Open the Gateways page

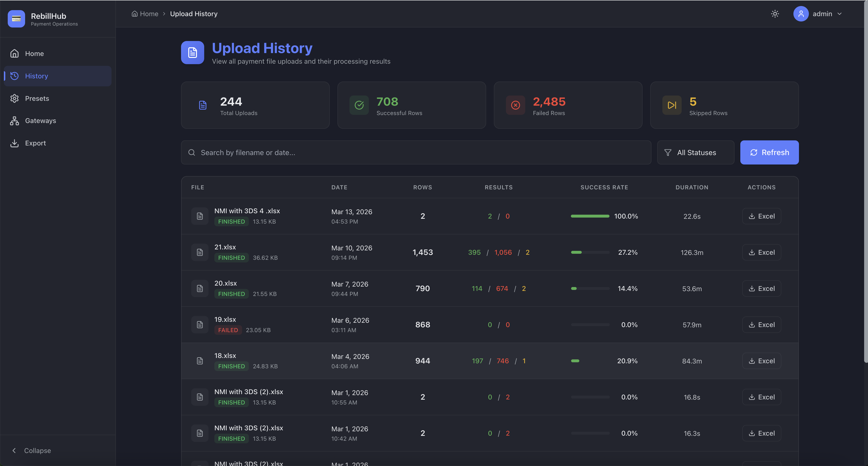click(x=58, y=121)
